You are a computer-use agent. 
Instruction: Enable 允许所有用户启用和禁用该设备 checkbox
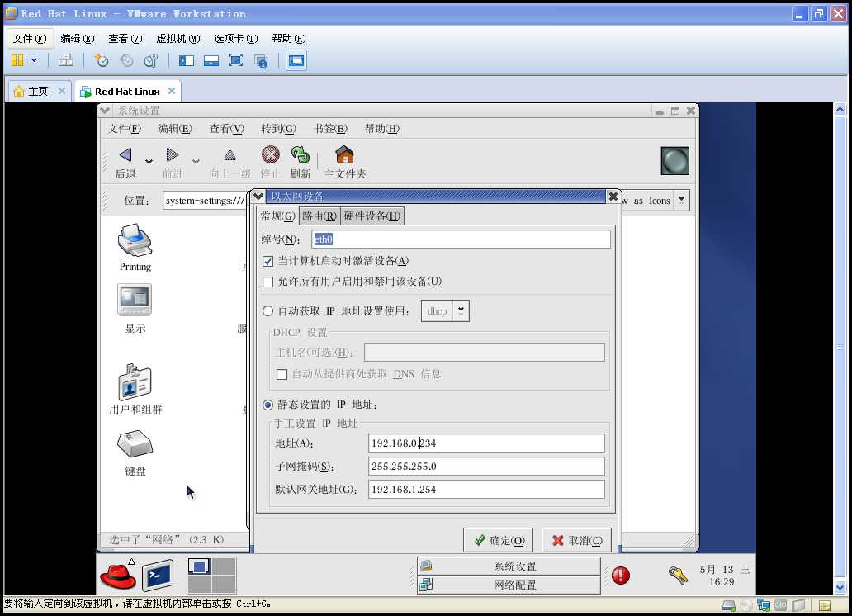(267, 282)
